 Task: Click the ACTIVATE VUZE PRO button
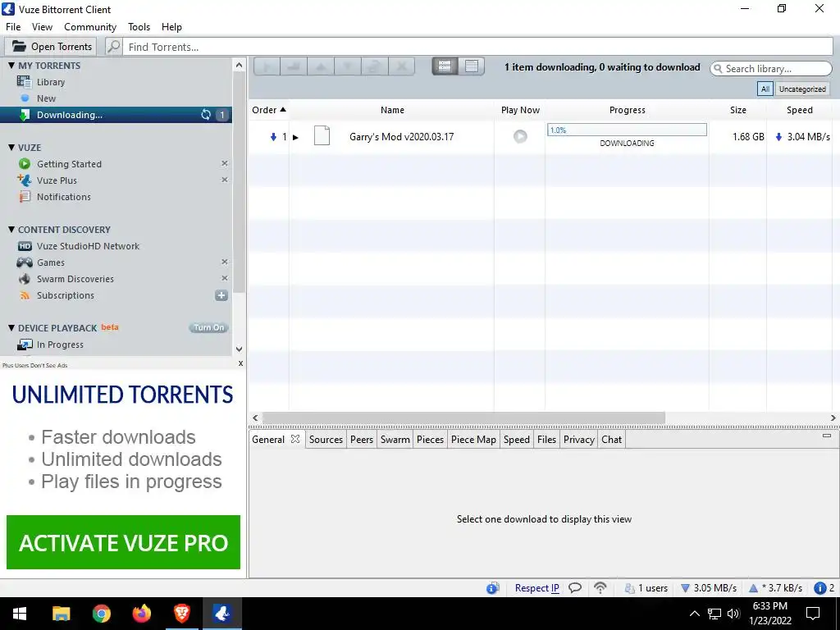(x=123, y=542)
